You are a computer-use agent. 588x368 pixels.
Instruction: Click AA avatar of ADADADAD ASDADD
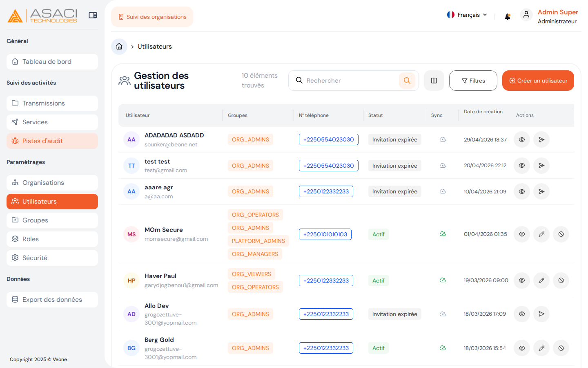coord(131,139)
